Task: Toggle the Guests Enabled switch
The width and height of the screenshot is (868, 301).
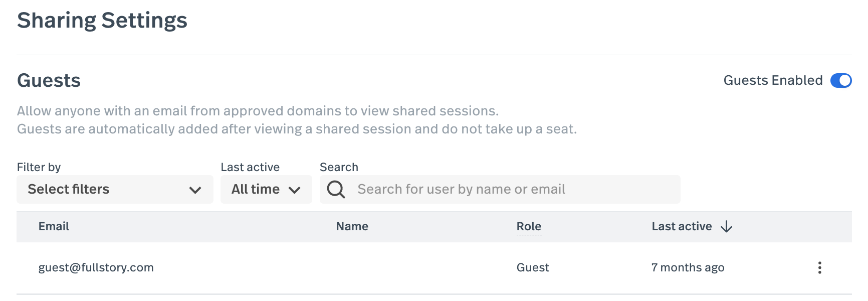Action: click(840, 81)
